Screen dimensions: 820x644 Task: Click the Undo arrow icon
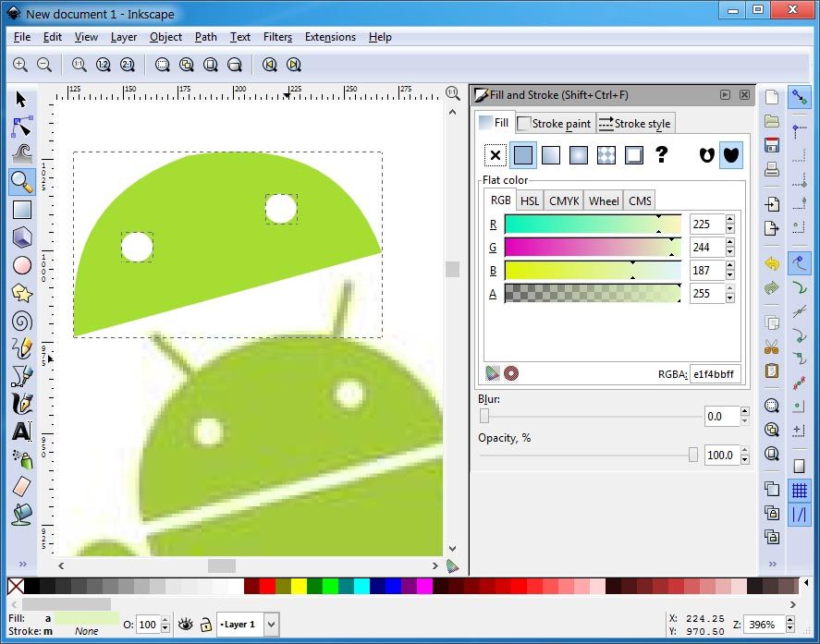[772, 263]
